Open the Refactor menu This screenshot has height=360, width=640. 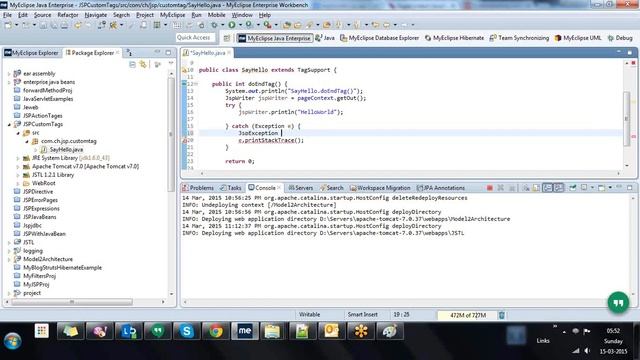point(67,15)
